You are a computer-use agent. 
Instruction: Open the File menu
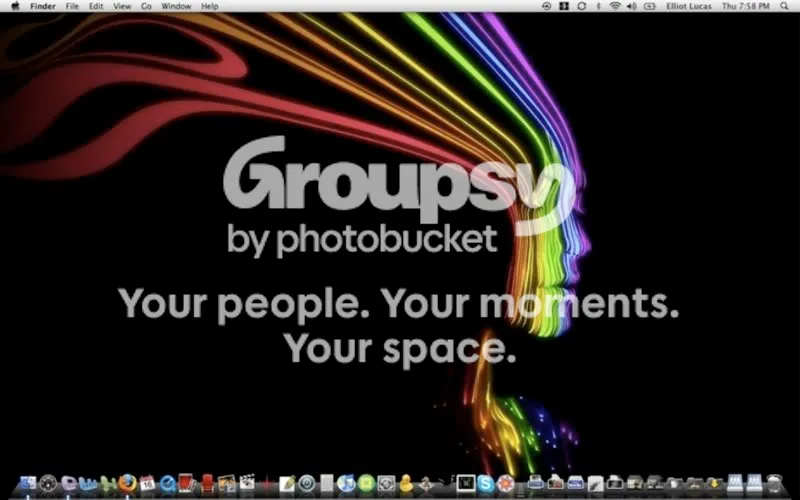coord(72,6)
